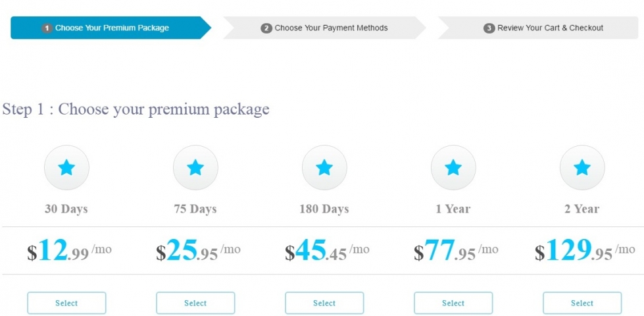
Task: Click the star icon above 2 Year
Action: coord(582,168)
